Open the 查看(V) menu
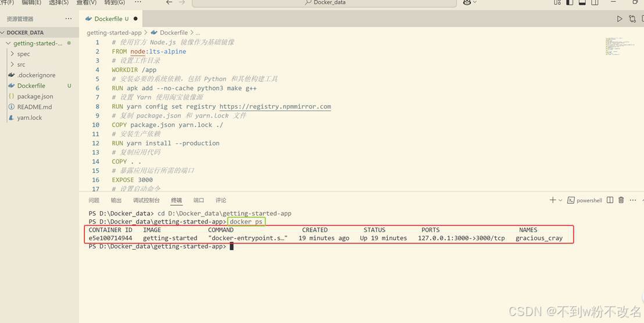The image size is (644, 323). 86,2
